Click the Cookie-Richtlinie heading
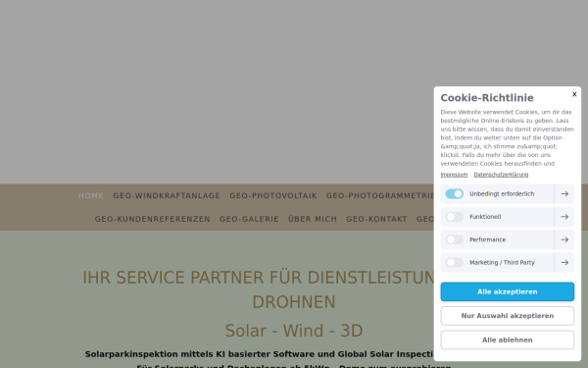 point(487,98)
